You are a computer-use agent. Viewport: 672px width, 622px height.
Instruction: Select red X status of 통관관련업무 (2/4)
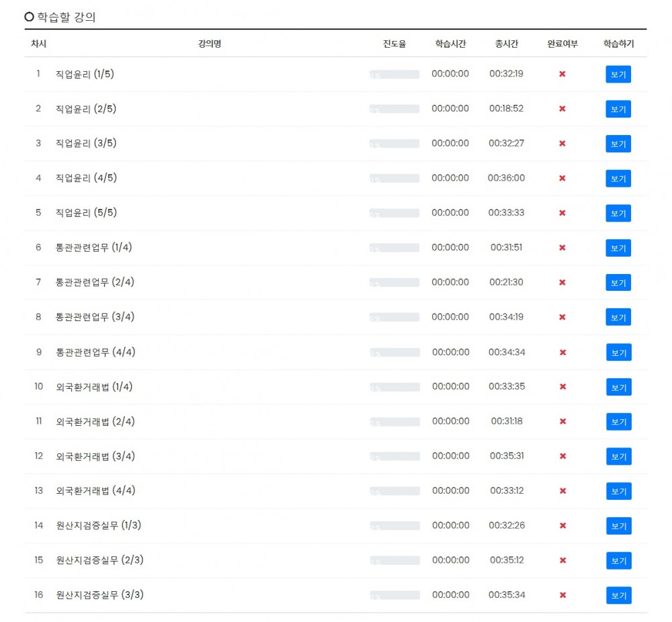click(x=562, y=282)
